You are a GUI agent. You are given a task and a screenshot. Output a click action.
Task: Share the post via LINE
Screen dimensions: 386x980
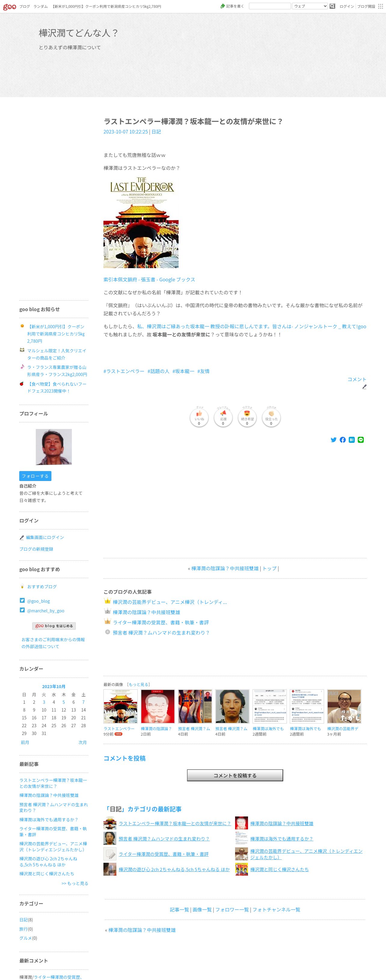click(361, 440)
